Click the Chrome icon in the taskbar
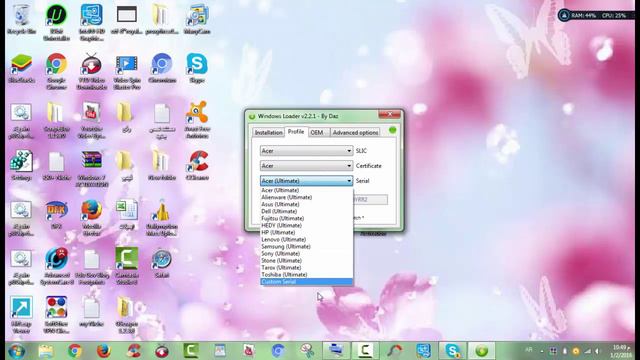The height and width of the screenshot is (360, 640). [x=75, y=351]
